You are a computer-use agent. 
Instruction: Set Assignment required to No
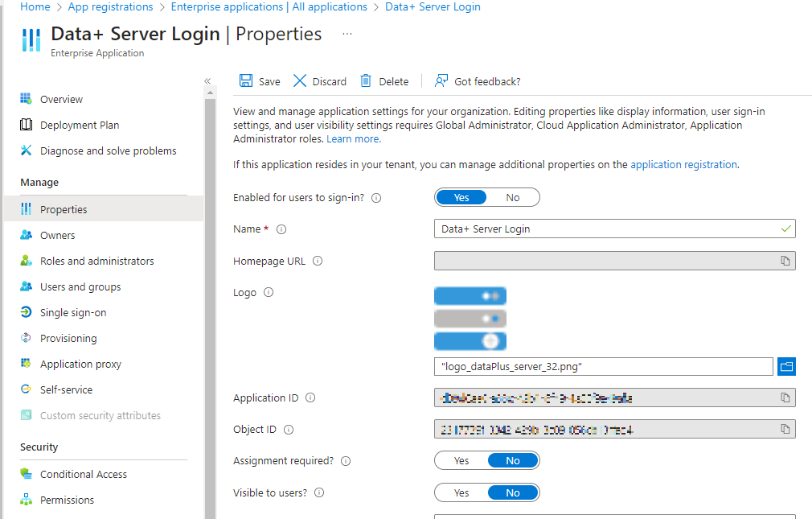pos(513,460)
